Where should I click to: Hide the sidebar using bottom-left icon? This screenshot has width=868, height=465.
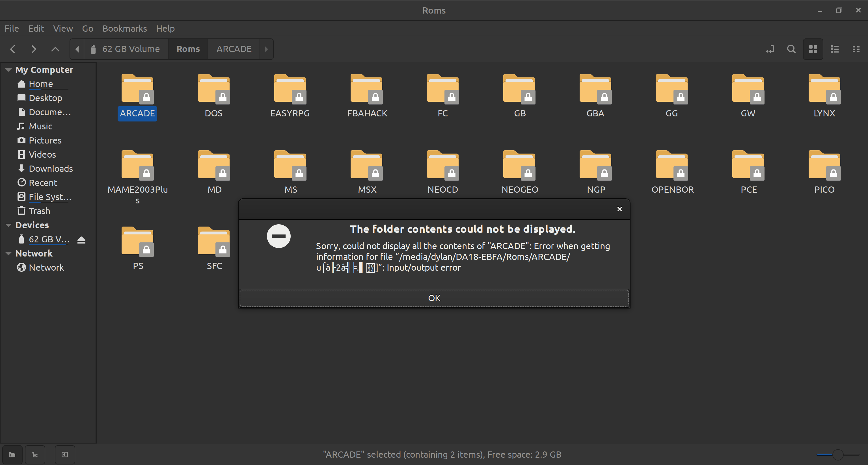pos(65,455)
